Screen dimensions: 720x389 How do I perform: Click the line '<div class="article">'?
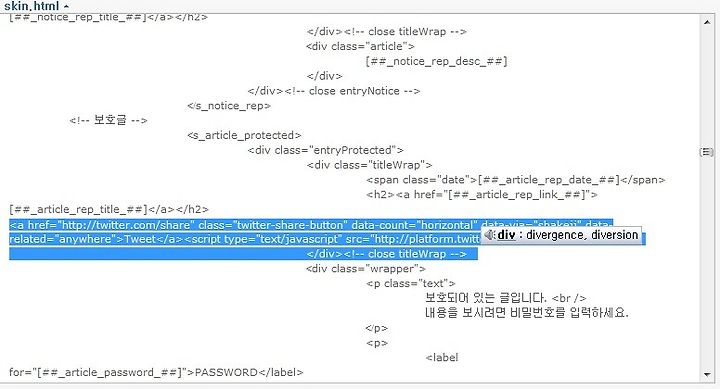click(x=360, y=46)
